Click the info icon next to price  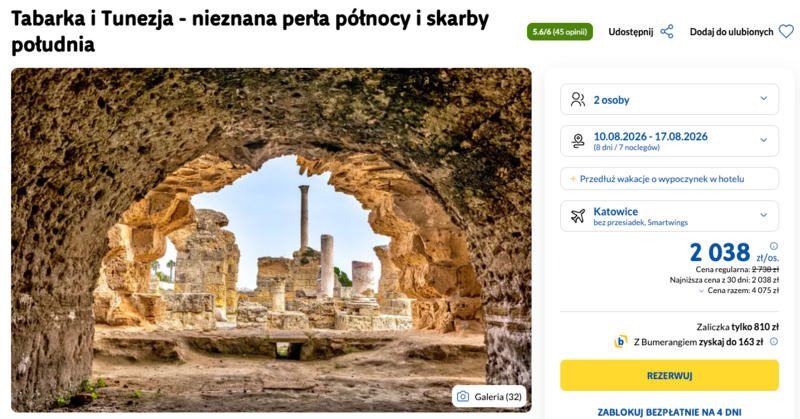click(773, 246)
